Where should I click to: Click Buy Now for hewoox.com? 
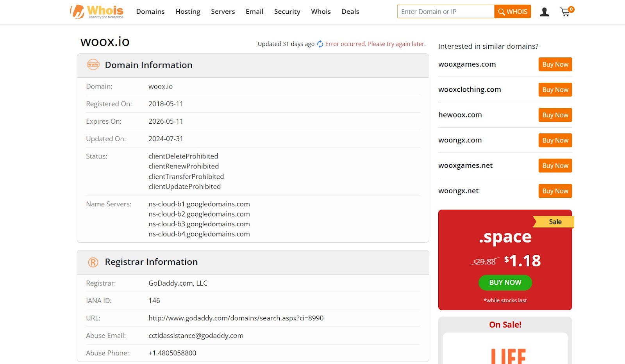pos(555,115)
